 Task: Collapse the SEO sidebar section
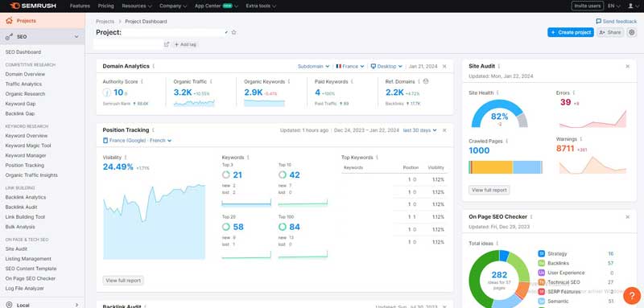[76, 37]
